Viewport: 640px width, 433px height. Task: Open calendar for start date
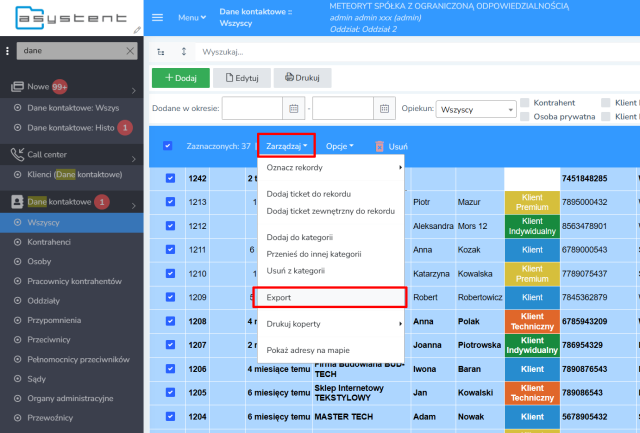coord(294,109)
